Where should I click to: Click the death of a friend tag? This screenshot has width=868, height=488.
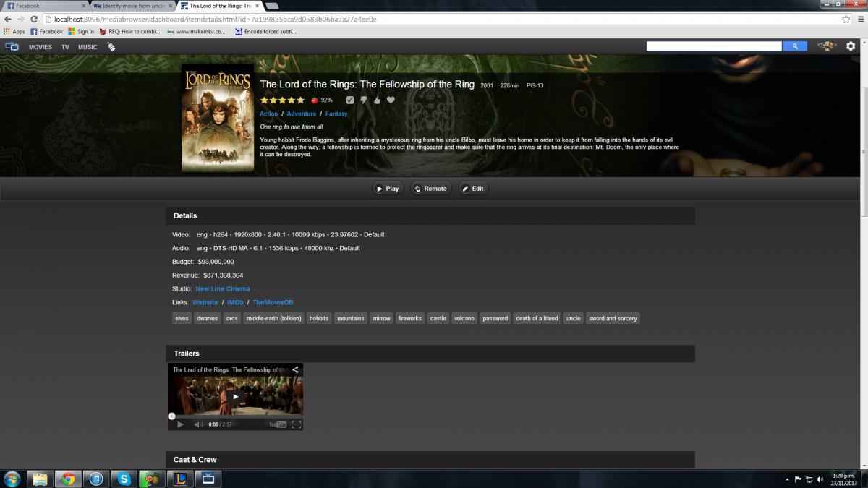click(537, 318)
